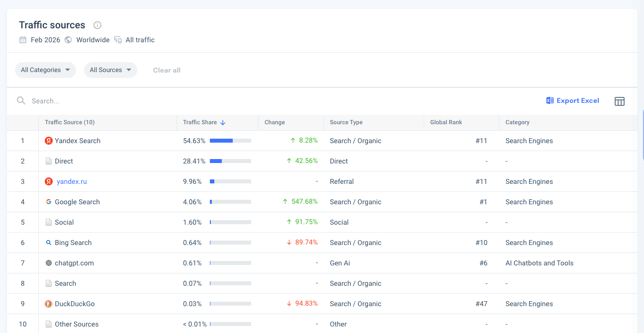The width and height of the screenshot is (644, 333).
Task: Click the chatgpt.com logo icon
Action: click(x=49, y=263)
